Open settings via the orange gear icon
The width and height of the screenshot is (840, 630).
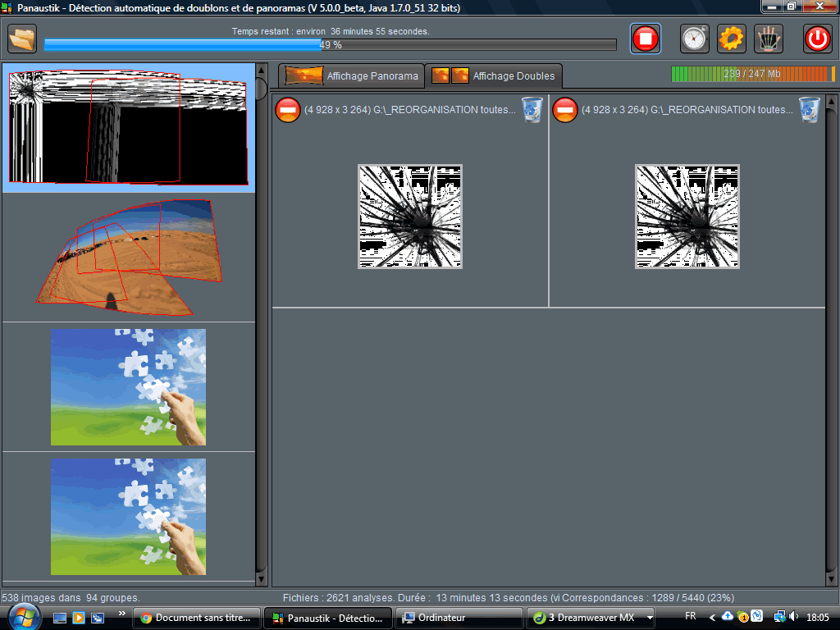(731, 39)
